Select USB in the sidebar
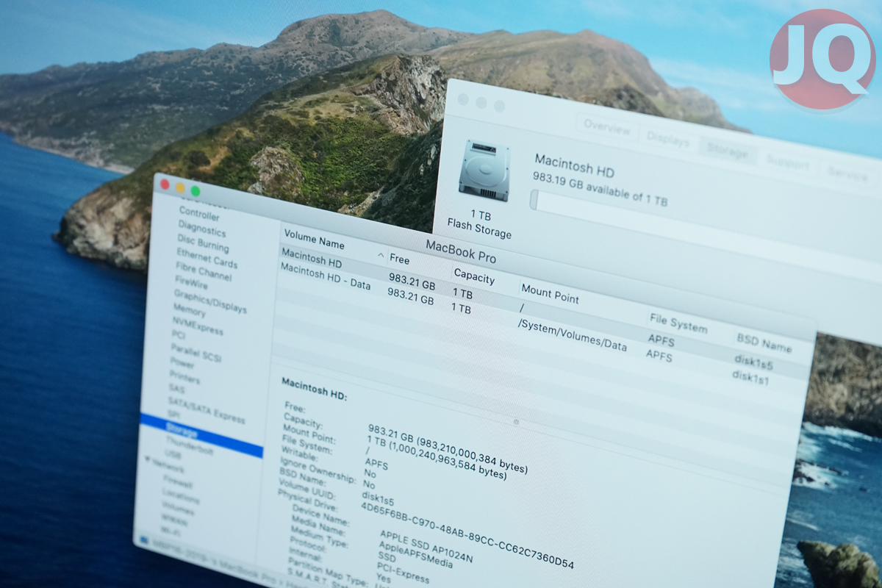882x588 pixels. [x=173, y=456]
